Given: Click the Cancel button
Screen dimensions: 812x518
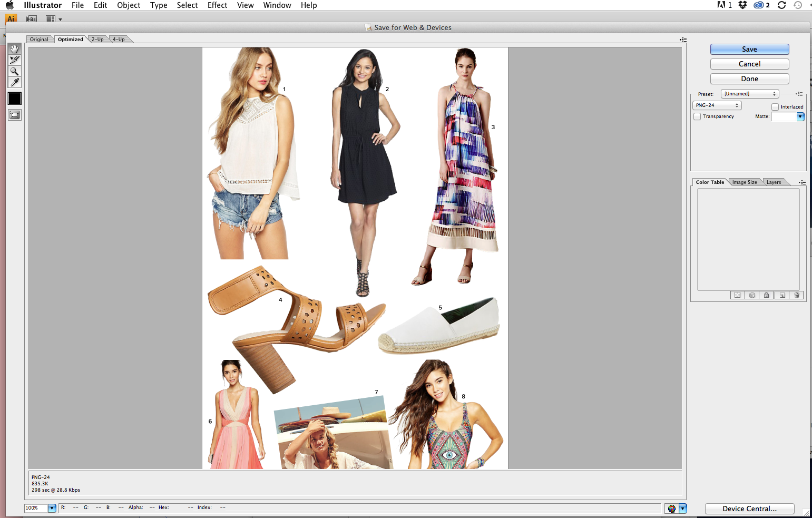Looking at the screenshot, I should (750, 64).
